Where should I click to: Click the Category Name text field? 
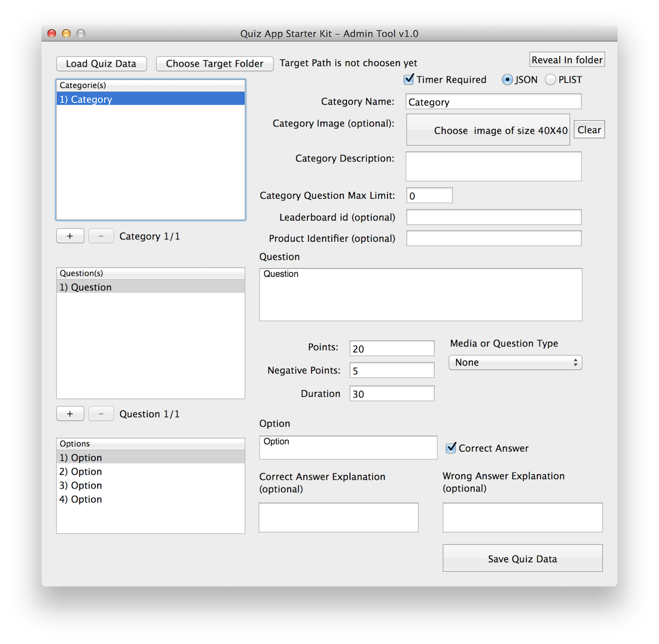coord(493,102)
